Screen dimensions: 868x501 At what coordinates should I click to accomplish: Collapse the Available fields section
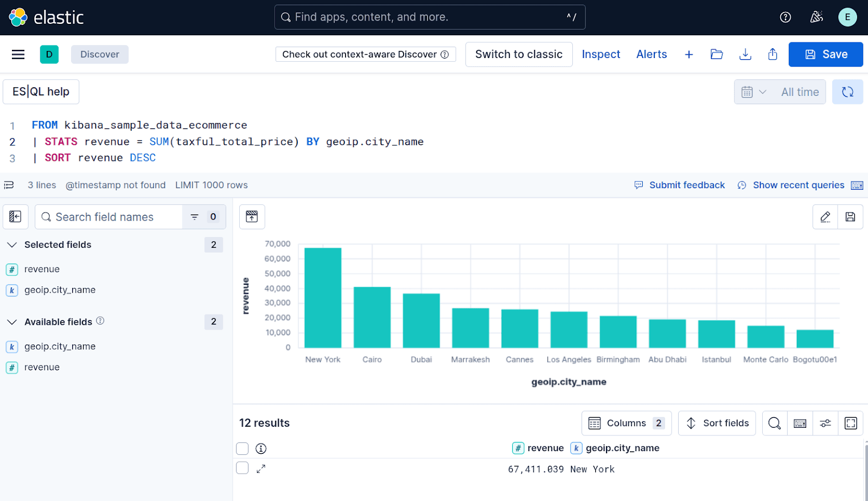tap(12, 322)
